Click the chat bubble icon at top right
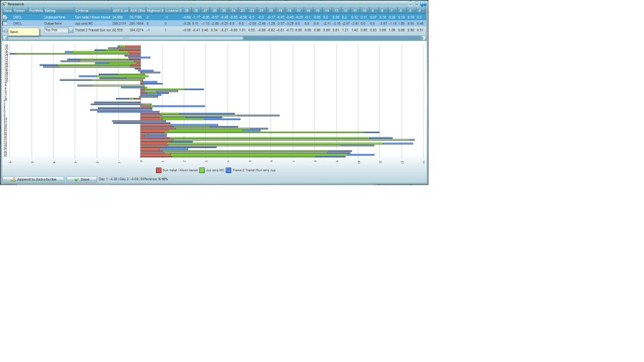Viewport: 644px width, 362px height. click(x=424, y=4)
